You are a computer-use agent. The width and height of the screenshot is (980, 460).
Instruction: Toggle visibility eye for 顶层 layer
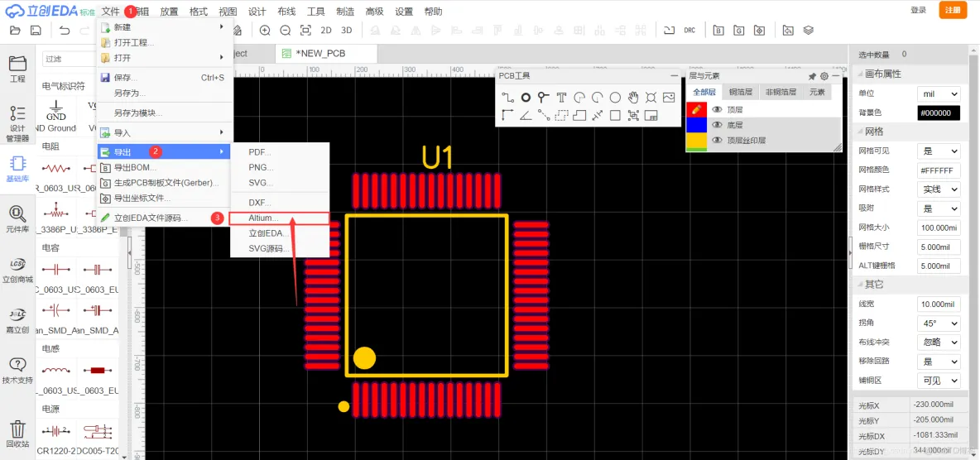pyautogui.click(x=717, y=109)
